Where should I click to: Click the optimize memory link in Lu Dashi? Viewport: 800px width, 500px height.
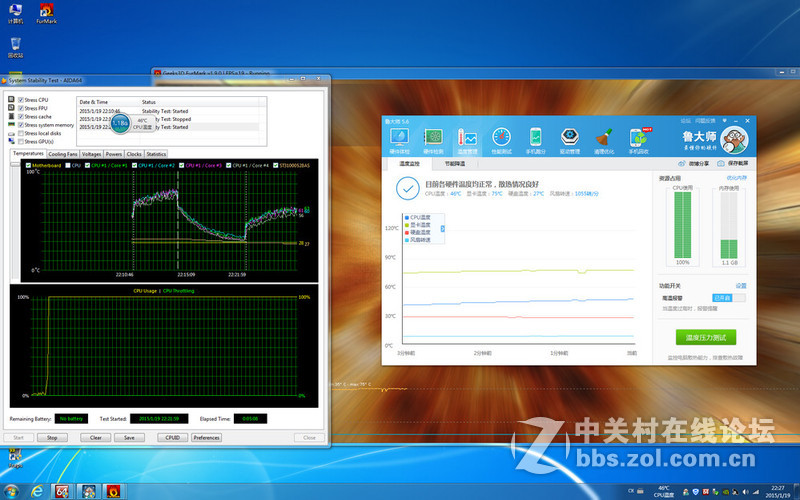coord(736,178)
